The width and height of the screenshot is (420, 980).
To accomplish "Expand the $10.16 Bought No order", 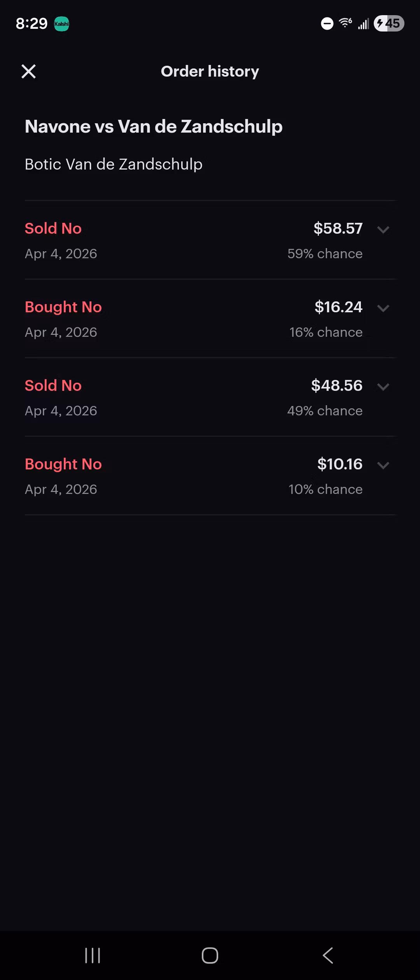I will pyautogui.click(x=383, y=465).
